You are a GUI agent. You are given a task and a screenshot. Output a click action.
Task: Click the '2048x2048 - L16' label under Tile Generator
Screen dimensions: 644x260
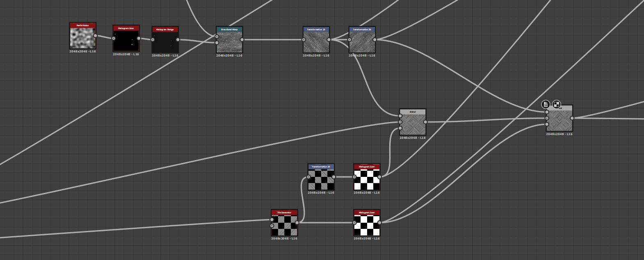(284, 239)
